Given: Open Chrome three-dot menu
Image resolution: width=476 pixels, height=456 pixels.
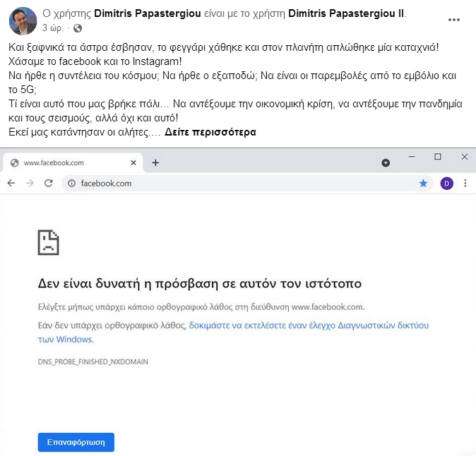Looking at the screenshot, I should [465, 184].
